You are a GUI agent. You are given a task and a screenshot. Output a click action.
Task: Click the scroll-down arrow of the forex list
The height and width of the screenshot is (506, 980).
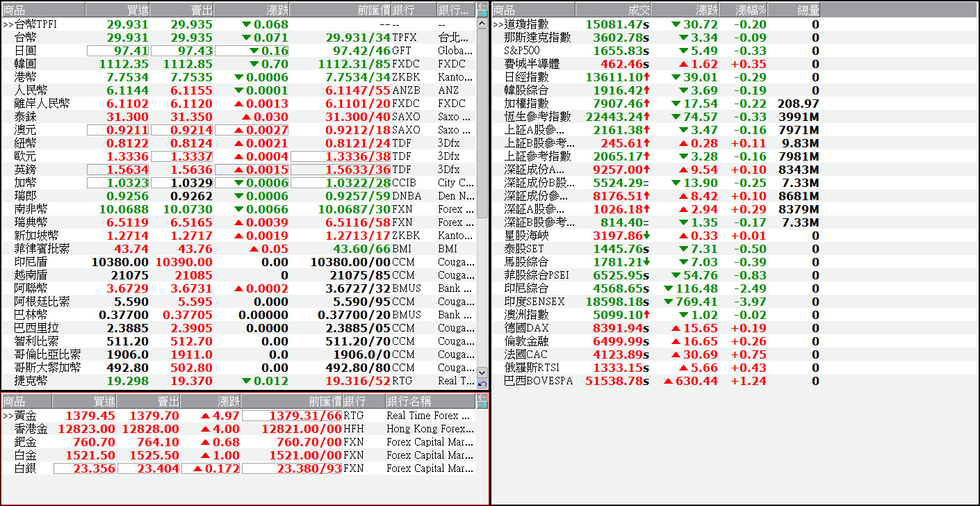[482, 373]
